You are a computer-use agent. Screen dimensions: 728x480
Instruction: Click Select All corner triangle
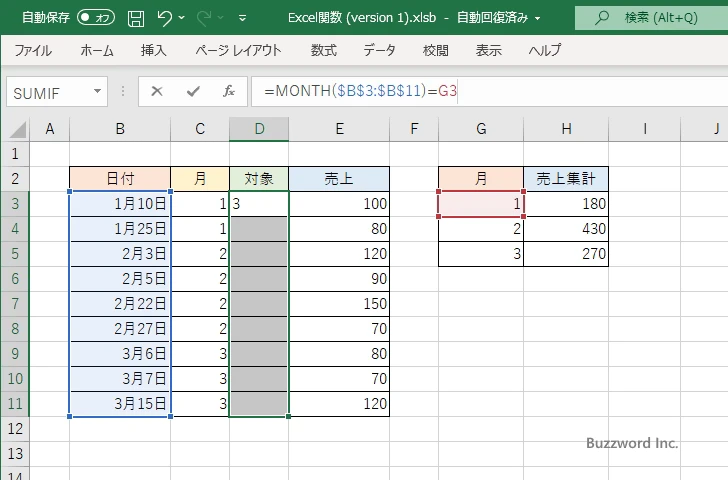click(15, 128)
